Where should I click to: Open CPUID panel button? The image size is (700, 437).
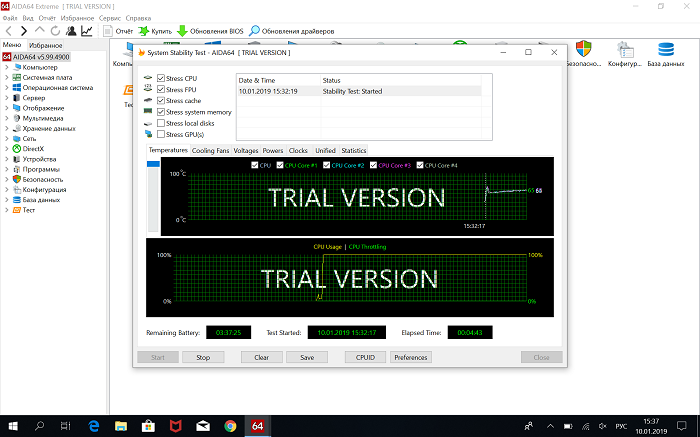coord(365,358)
